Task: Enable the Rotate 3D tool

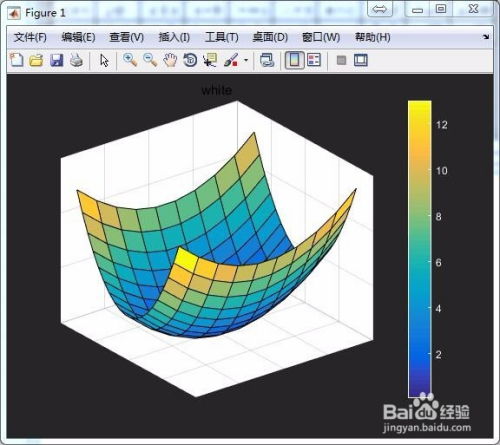Action: (190, 60)
